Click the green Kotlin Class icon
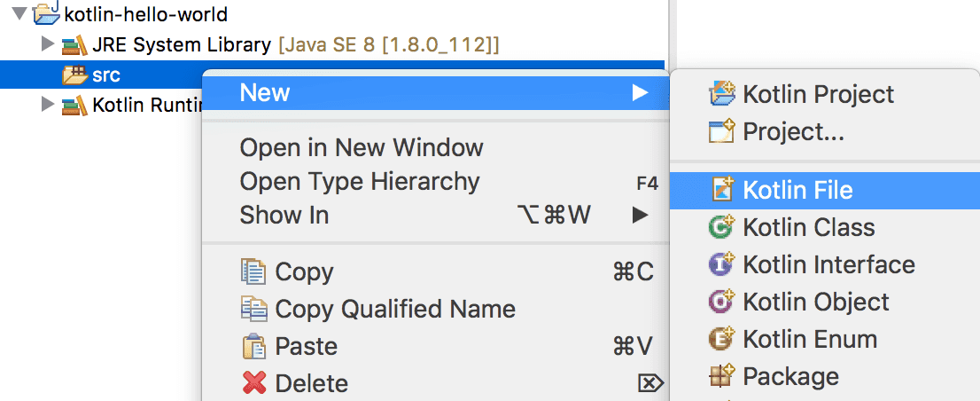The image size is (980, 401). 722,227
